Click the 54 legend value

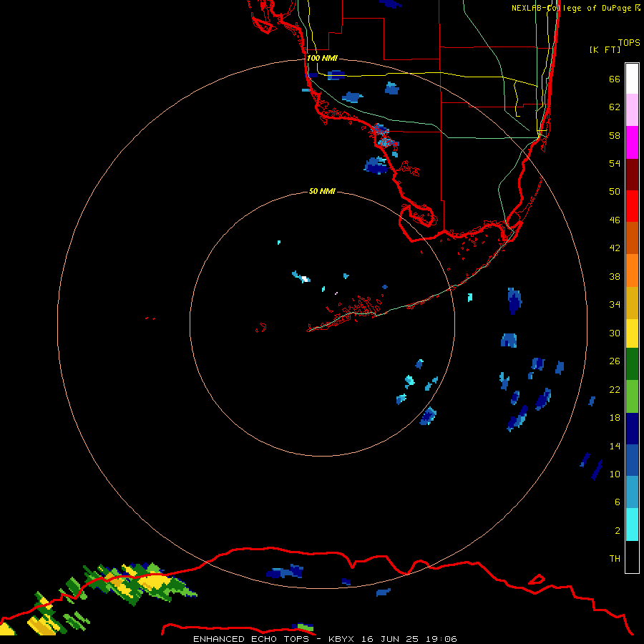pos(615,163)
